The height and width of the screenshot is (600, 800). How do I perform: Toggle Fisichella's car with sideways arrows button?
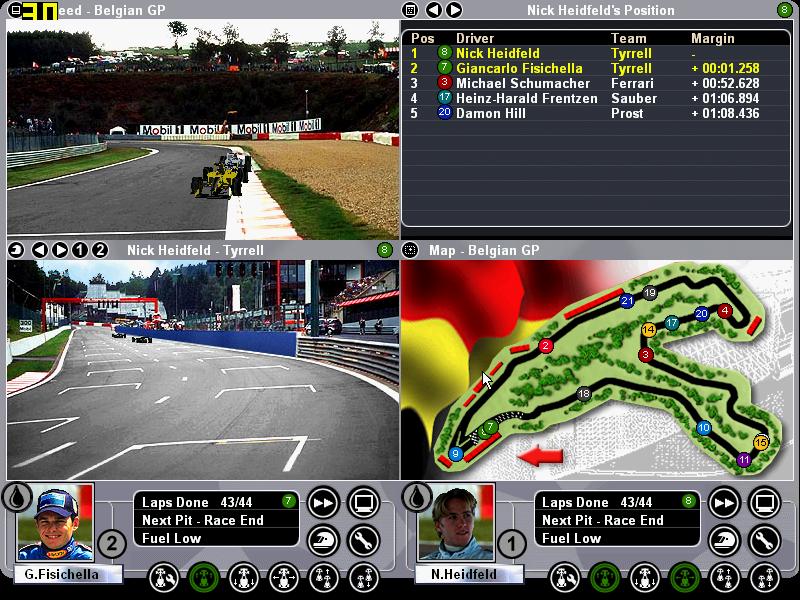coord(284,578)
